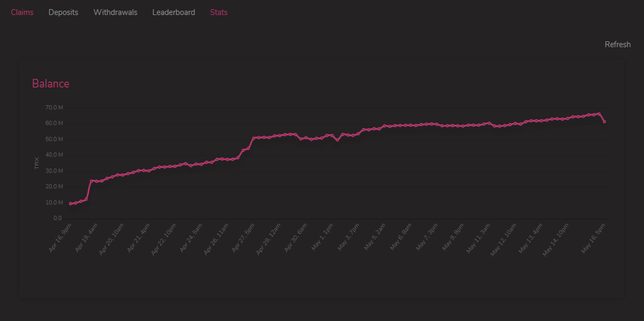644x321 pixels.
Task: Click the TRX axis title
Action: tap(37, 163)
